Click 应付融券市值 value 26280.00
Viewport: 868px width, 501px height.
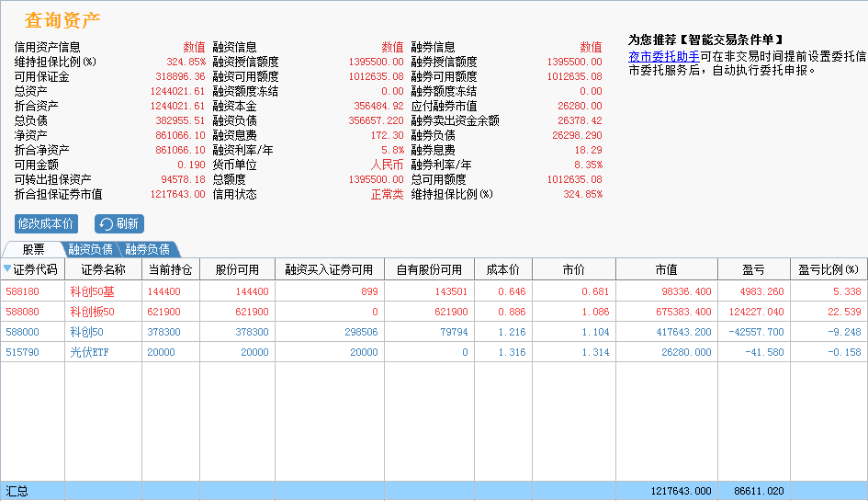pyautogui.click(x=580, y=106)
